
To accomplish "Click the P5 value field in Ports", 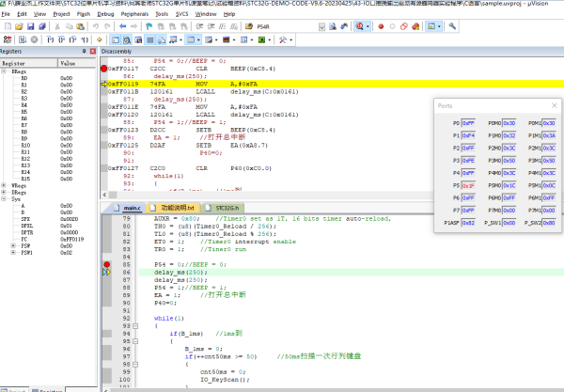I will click(468, 186).
